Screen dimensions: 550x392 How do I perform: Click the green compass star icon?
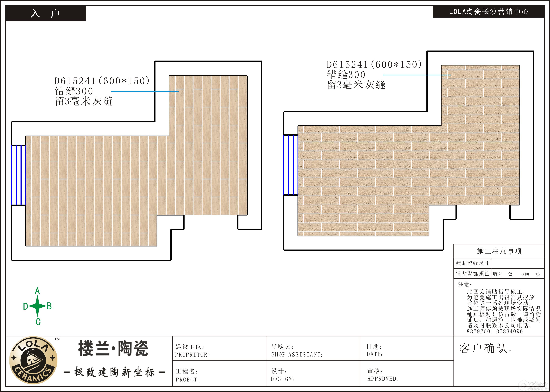point(37,306)
